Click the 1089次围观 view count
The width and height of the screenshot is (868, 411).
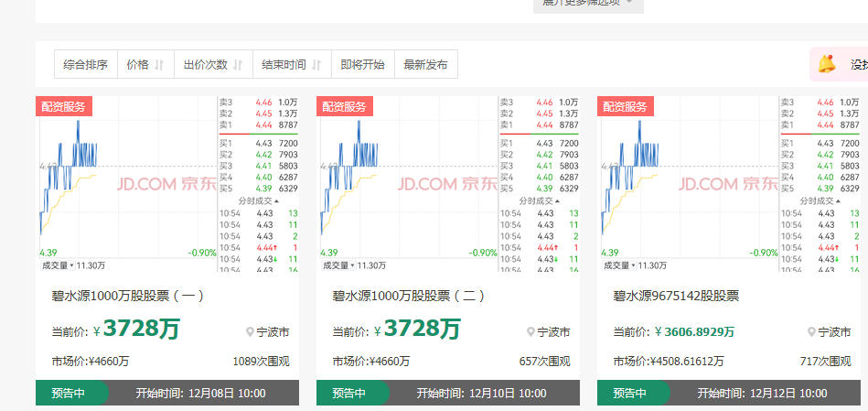(x=262, y=362)
